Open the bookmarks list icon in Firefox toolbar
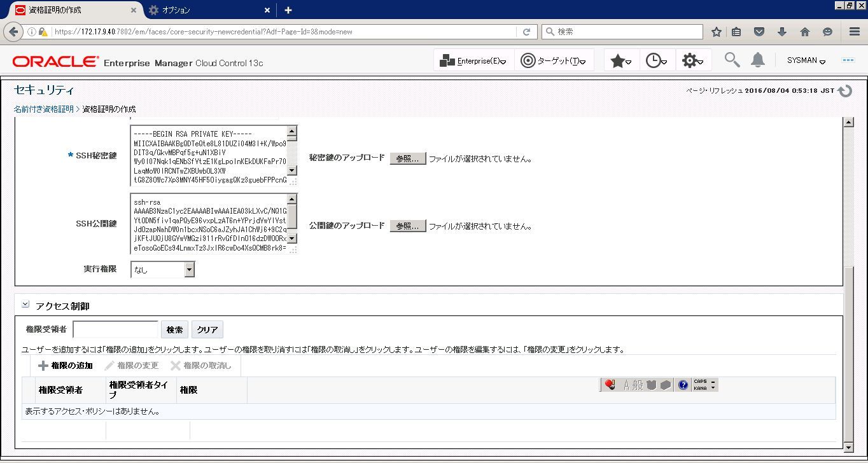This screenshot has height=463, width=868. tap(736, 31)
